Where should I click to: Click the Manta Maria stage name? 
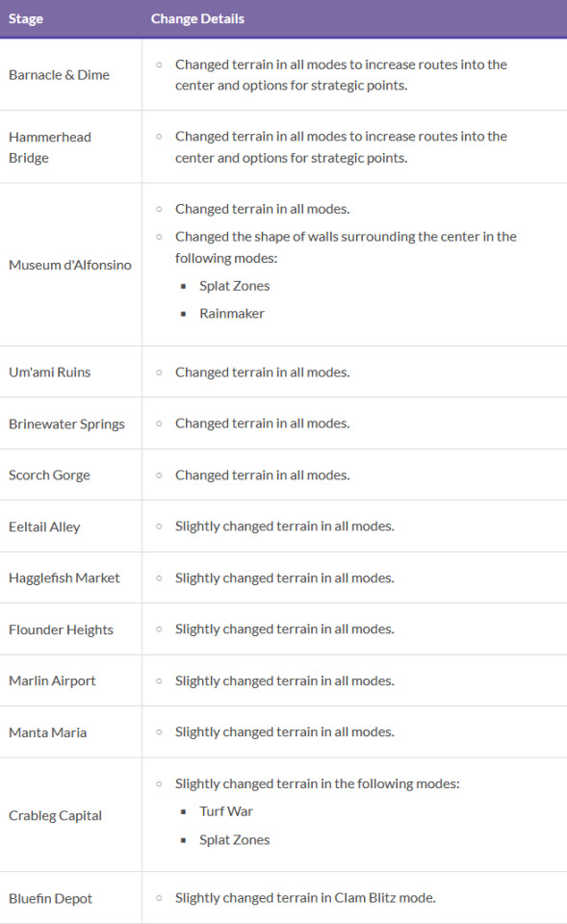(48, 732)
